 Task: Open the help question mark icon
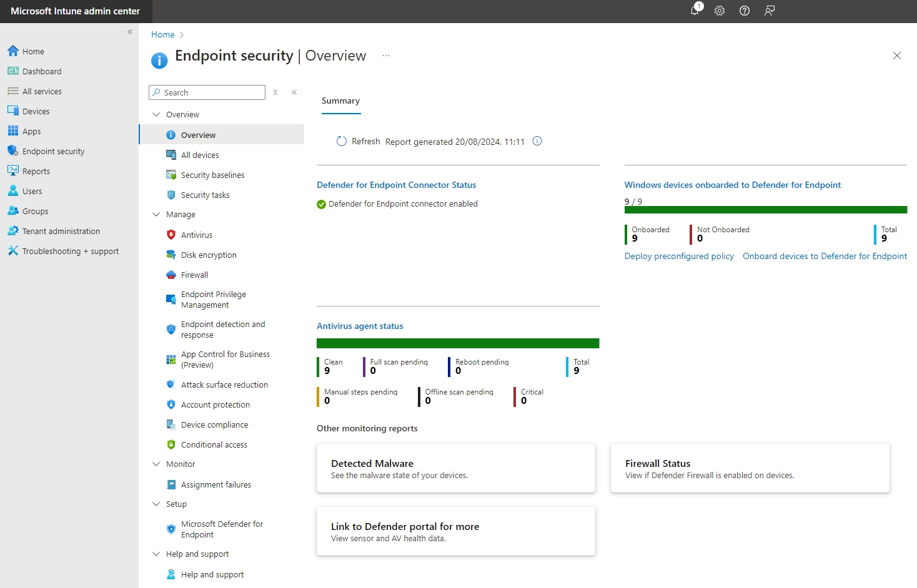pyautogui.click(x=745, y=11)
